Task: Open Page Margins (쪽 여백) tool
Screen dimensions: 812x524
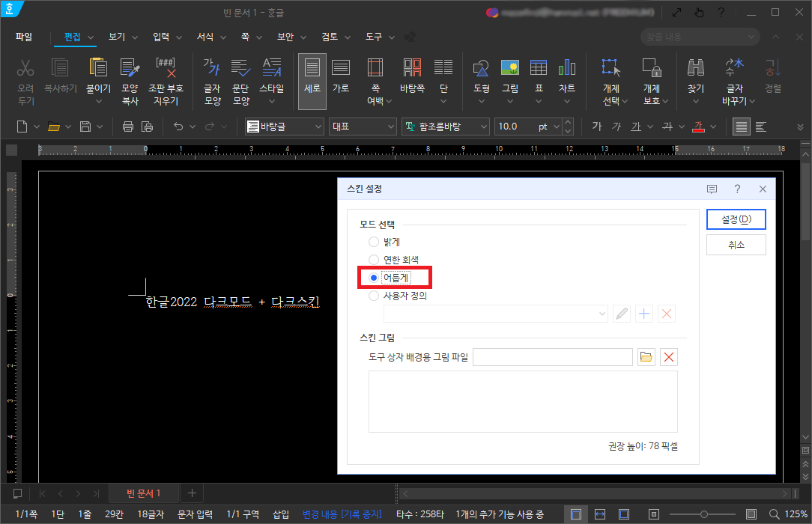Action: click(375, 82)
